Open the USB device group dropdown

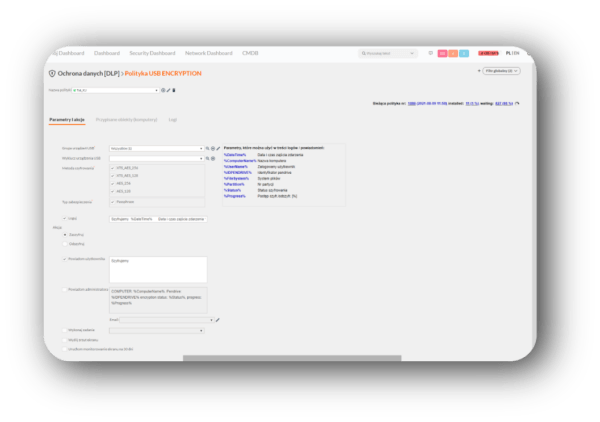coord(157,148)
